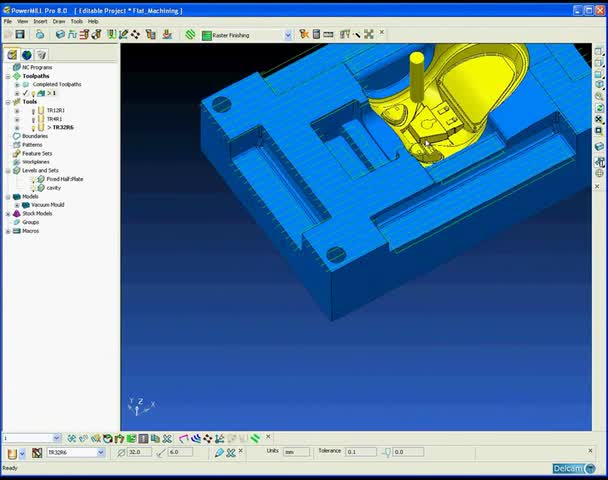Click the checkered tool database icon

[x=37, y=452]
